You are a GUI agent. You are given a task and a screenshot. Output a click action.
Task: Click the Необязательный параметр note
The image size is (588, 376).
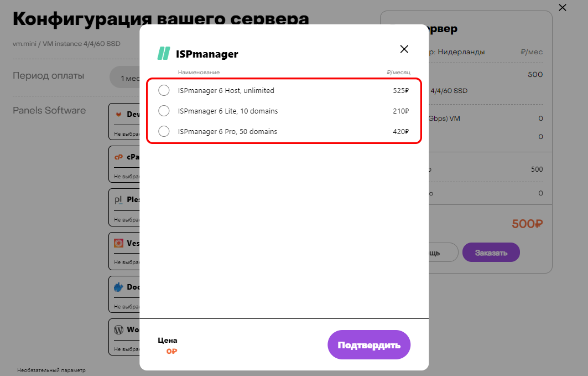pos(51,370)
